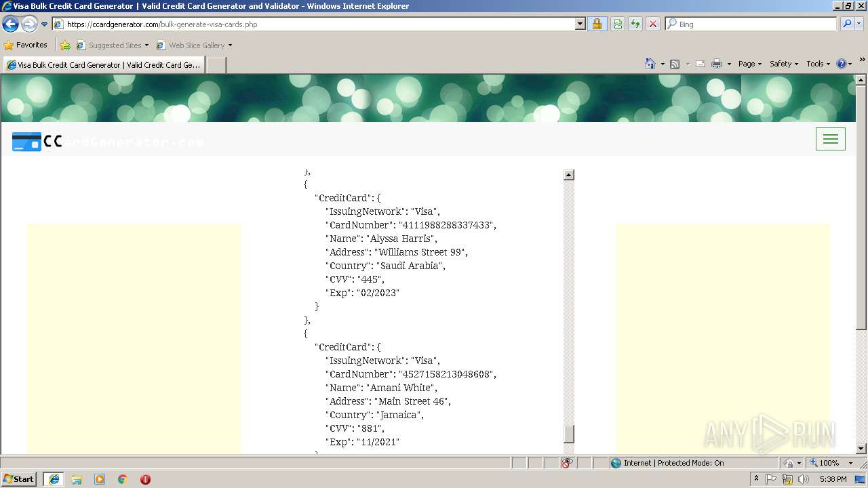Viewport: 868px width, 488px height.
Task: Click the address Williams Street 99
Action: click(x=420, y=252)
